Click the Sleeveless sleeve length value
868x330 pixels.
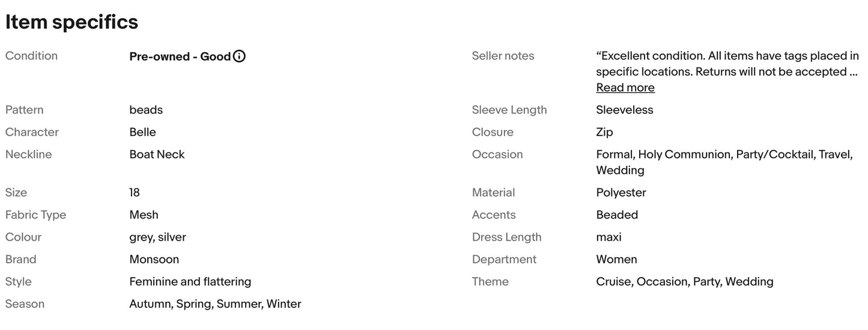point(624,110)
